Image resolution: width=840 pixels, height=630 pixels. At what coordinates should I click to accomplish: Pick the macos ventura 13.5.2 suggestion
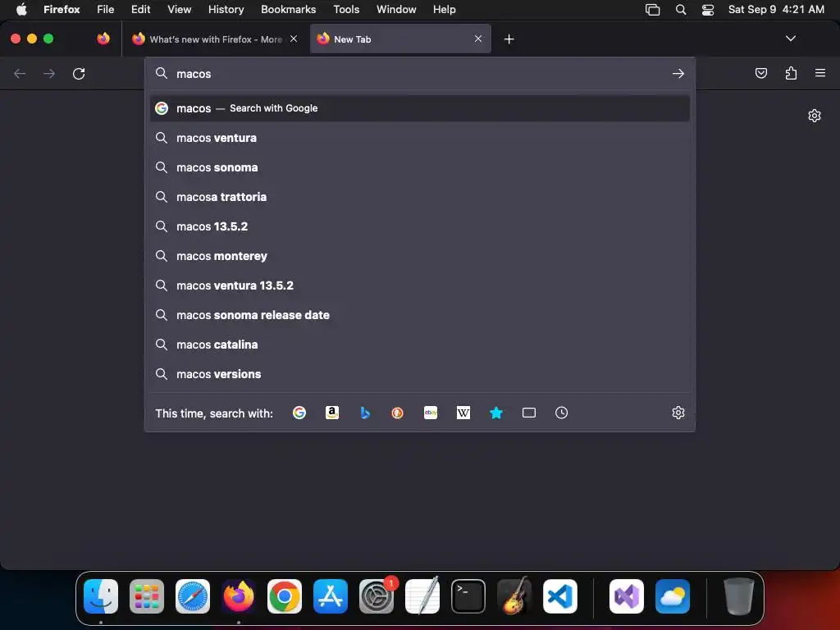pyautogui.click(x=419, y=285)
